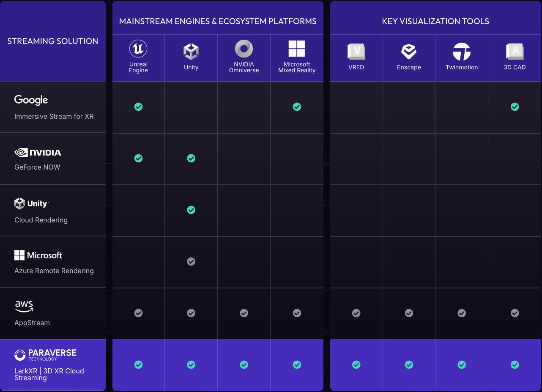The height and width of the screenshot is (392, 542).
Task: Click 'MAINSTREAM ENGINES & ECOSYSTEM PLATFORMS' heading
Action: click(x=218, y=21)
